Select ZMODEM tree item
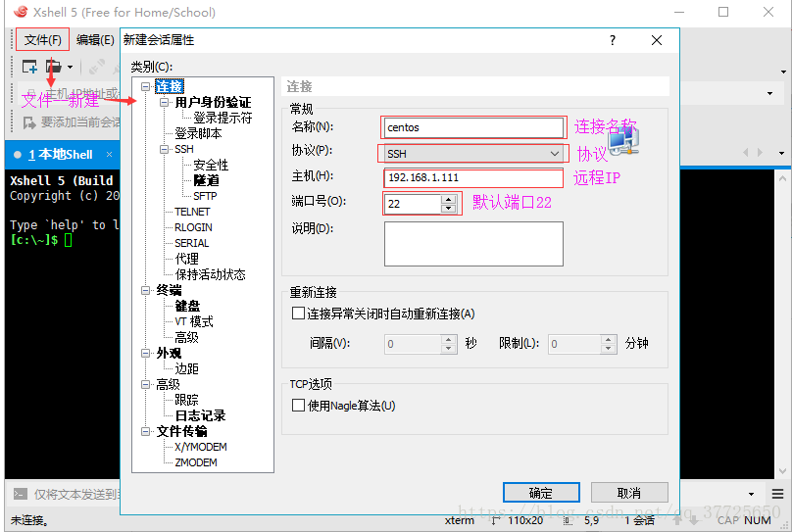The height and width of the screenshot is (532, 792). [195, 462]
